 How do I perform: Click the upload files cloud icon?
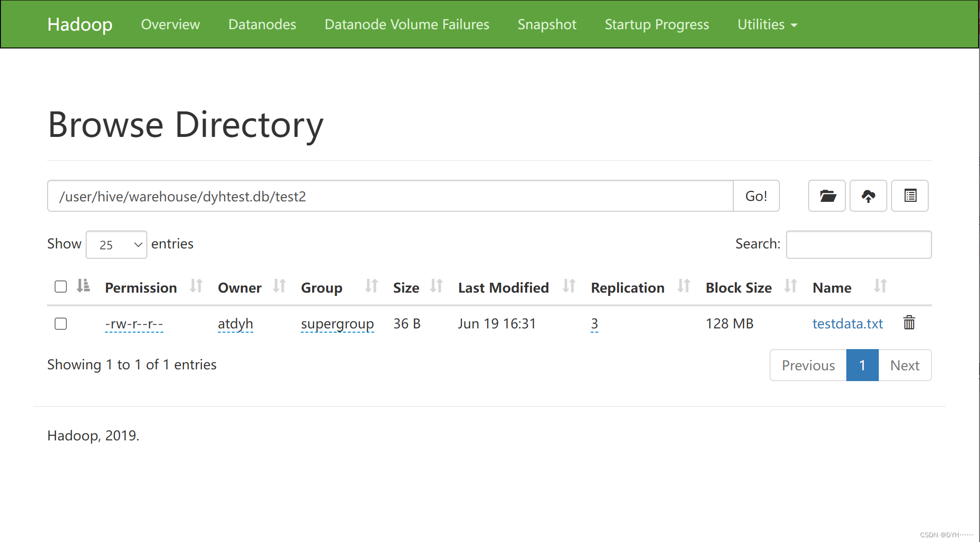pyautogui.click(x=868, y=196)
